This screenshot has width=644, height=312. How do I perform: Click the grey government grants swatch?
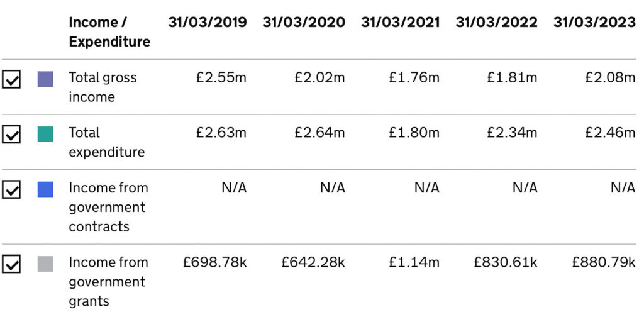click(45, 264)
